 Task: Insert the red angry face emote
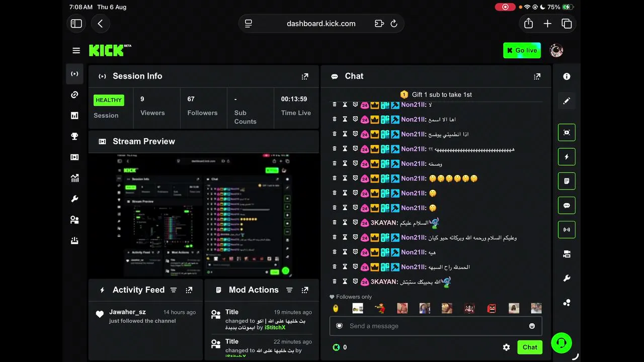click(492, 308)
